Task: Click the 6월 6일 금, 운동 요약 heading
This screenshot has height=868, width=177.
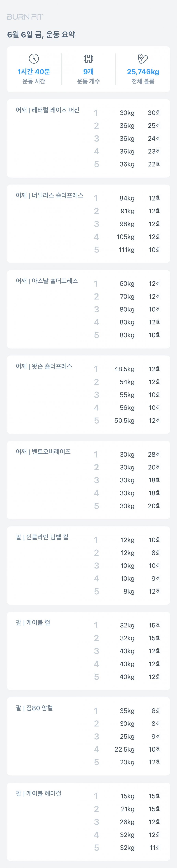Action: coord(41,35)
